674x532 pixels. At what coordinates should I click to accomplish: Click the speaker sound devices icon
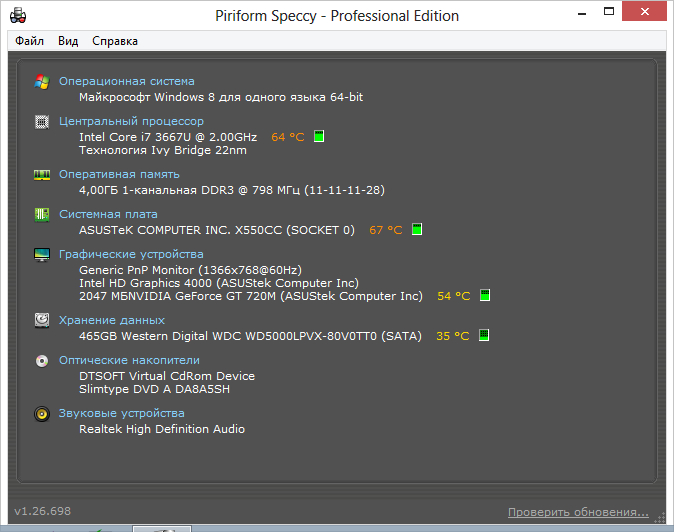(42, 414)
